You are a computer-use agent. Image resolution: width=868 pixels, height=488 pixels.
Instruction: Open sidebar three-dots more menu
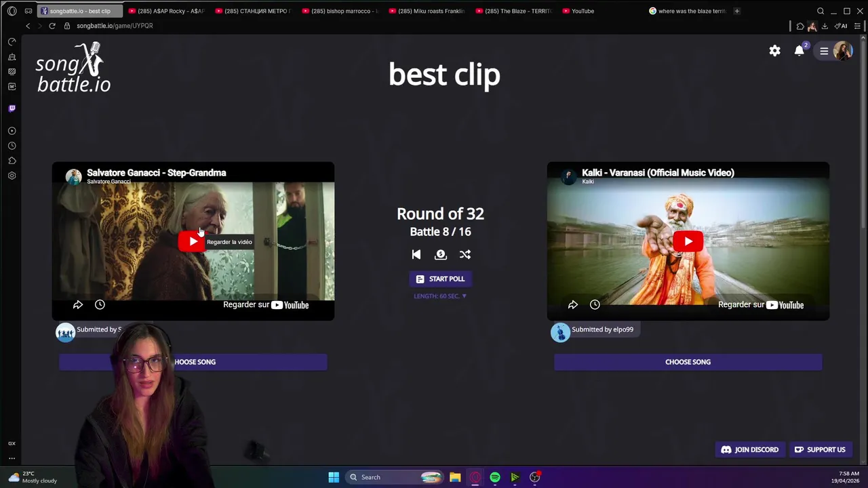[x=12, y=458]
